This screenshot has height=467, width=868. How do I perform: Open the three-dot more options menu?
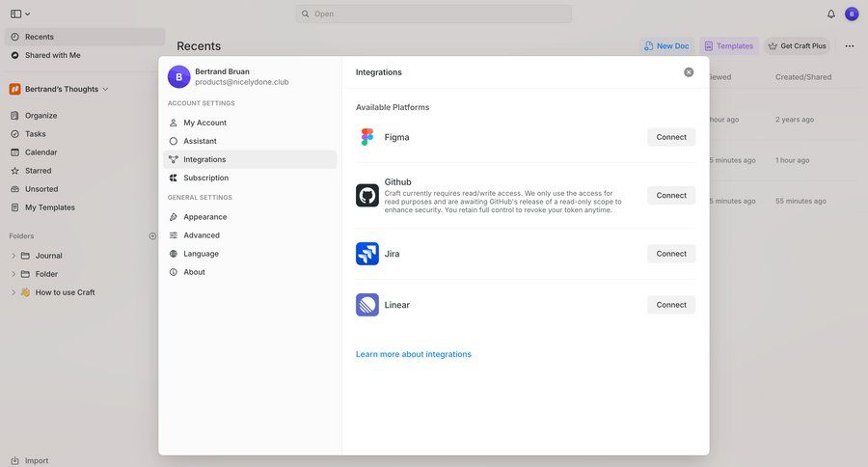click(849, 46)
